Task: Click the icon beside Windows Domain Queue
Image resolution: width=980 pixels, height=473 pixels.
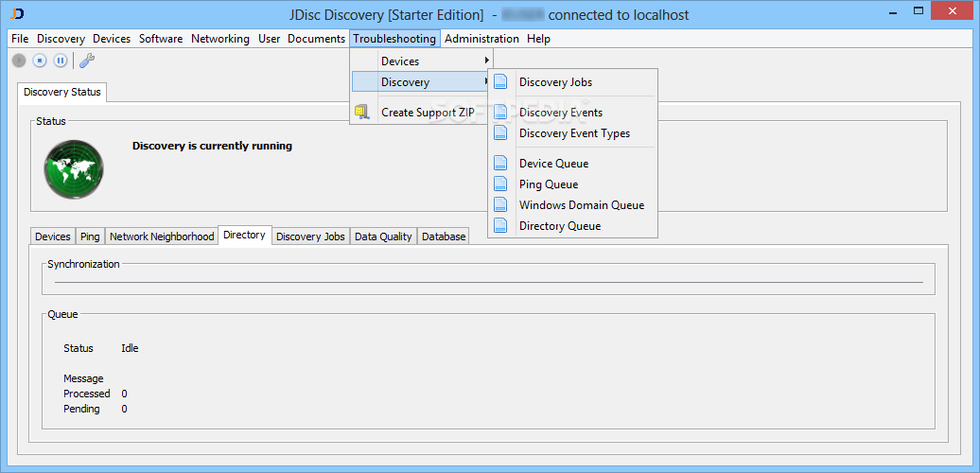Action: pos(500,205)
